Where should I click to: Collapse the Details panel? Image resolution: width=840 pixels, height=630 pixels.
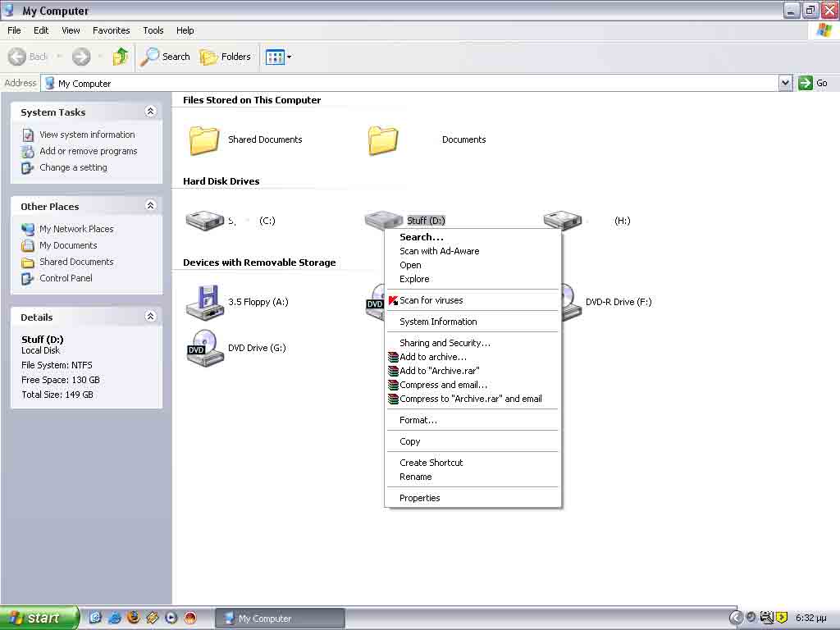coord(150,317)
